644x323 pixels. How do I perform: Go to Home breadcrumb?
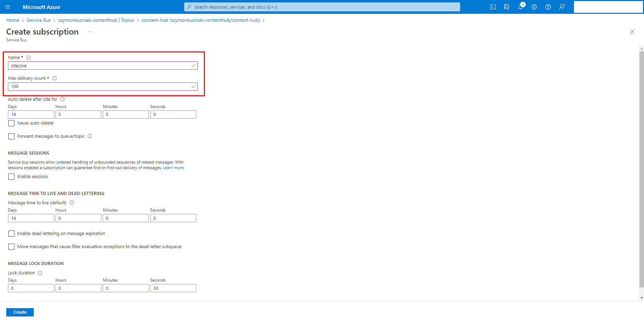[13, 20]
